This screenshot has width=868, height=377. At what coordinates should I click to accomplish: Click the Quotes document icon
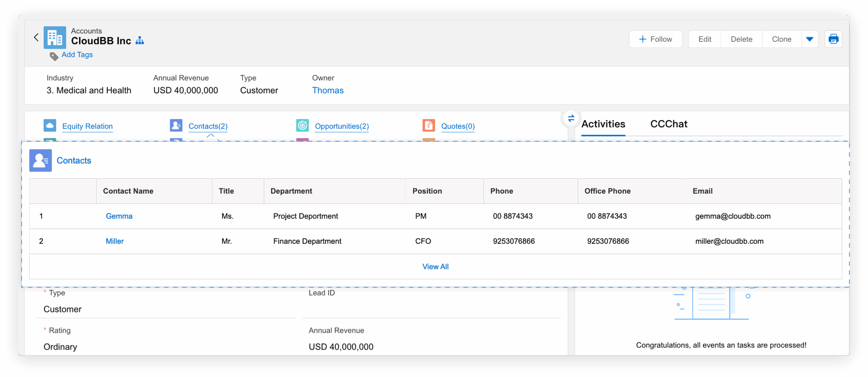(428, 126)
